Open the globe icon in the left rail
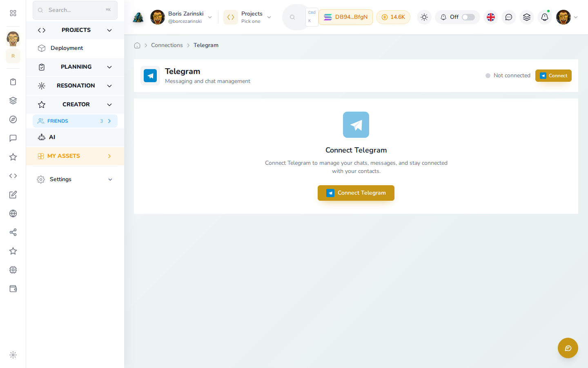The height and width of the screenshot is (368, 588). coord(13,213)
